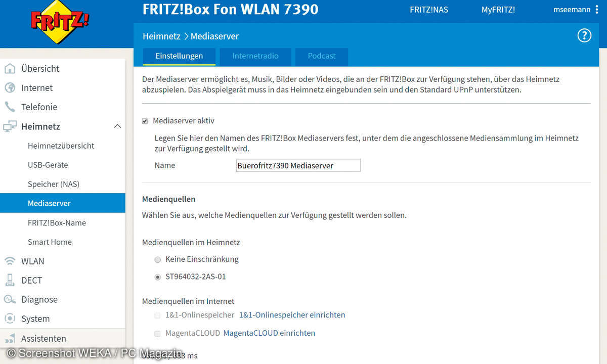Toggle the 1&1-Onlinespeicher checkbox
The height and width of the screenshot is (364, 607).
(158, 315)
